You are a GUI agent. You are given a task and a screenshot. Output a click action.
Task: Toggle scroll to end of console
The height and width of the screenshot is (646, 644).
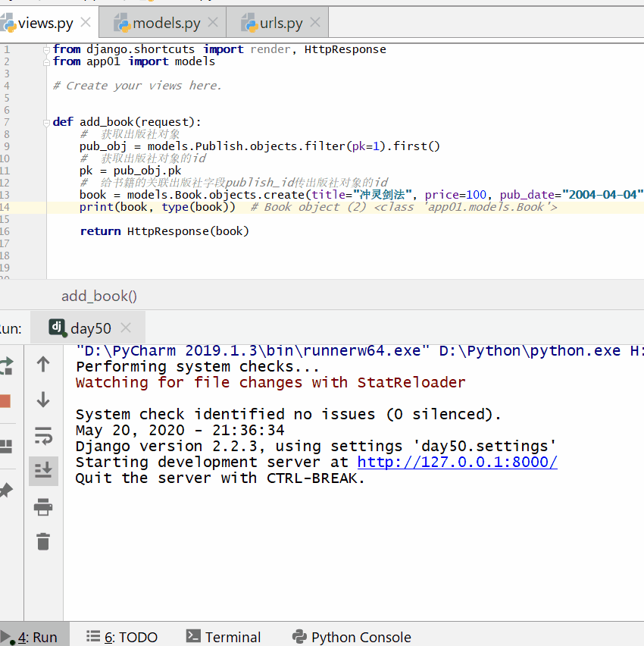43,471
